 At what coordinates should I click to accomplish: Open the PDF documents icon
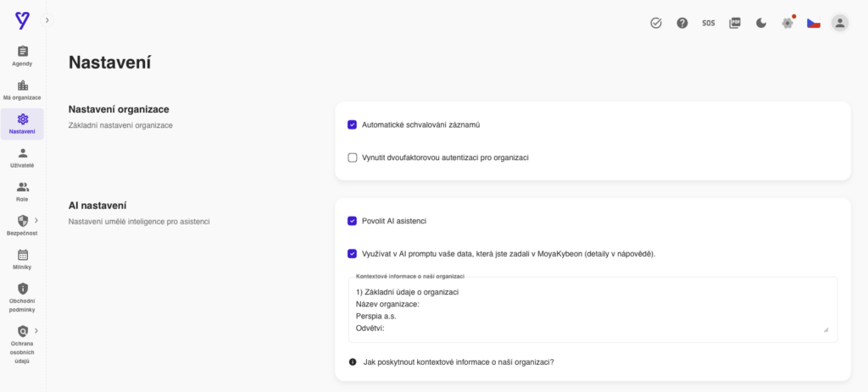point(735,23)
